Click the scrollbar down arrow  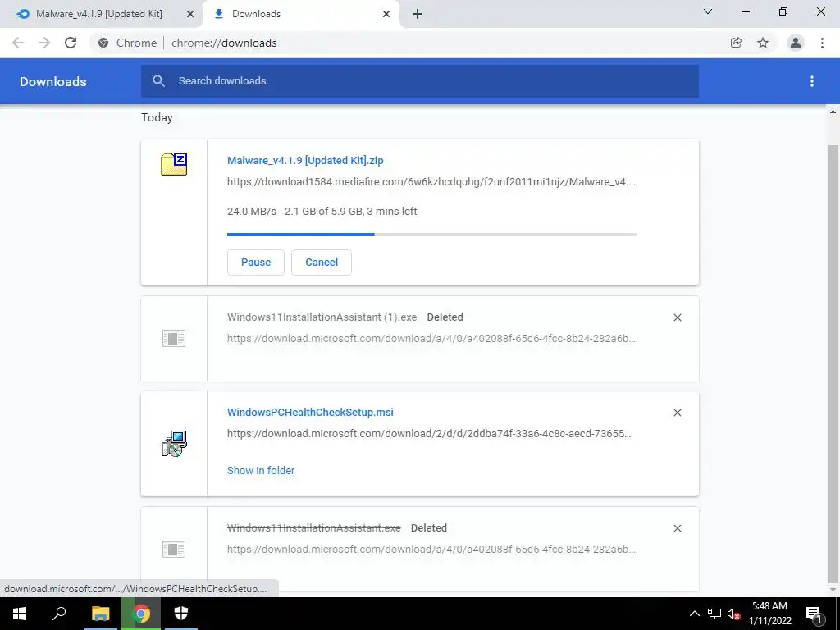click(x=833, y=590)
